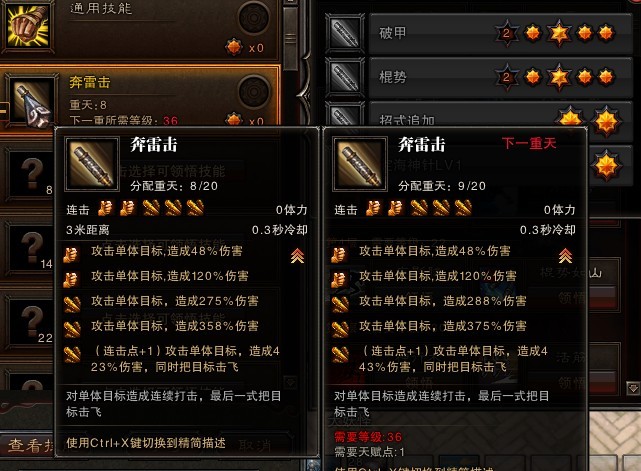Click the 奔雷击 icon in the left tooltip
This screenshot has width=641, height=471.
(x=92, y=164)
